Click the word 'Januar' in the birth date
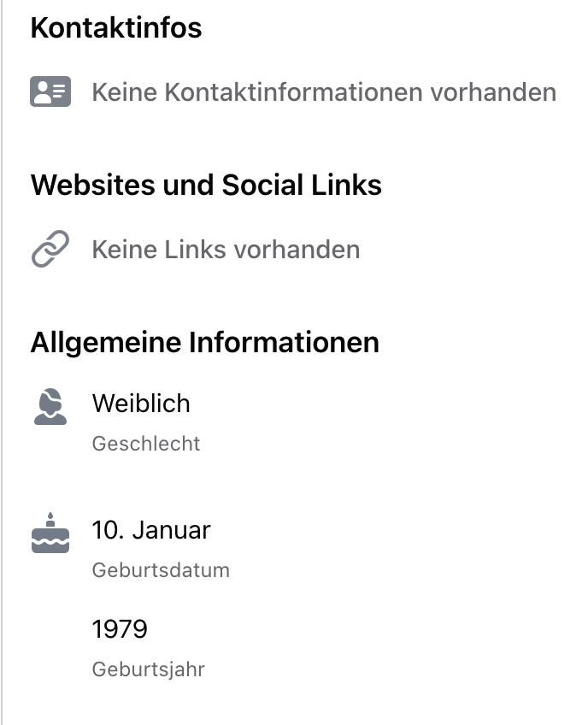The width and height of the screenshot is (588, 725). coord(171,530)
